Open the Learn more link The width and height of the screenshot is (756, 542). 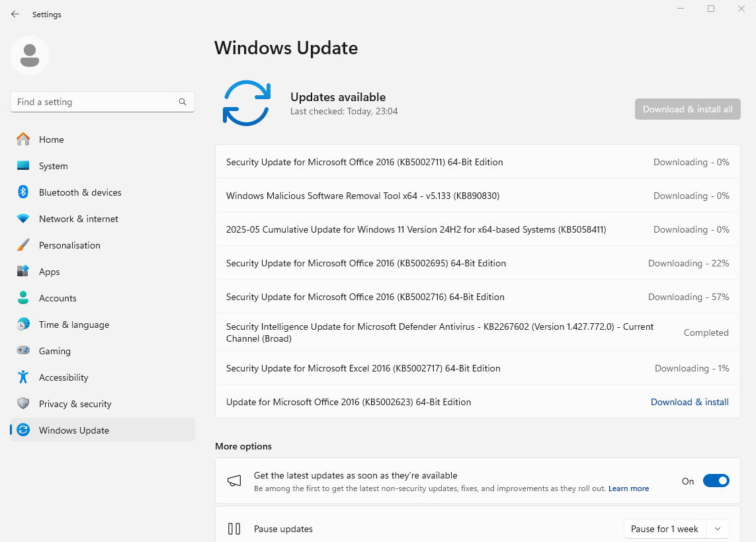tap(628, 488)
